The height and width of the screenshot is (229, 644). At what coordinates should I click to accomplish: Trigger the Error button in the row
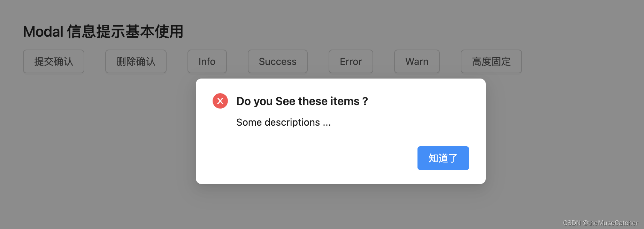(351, 61)
